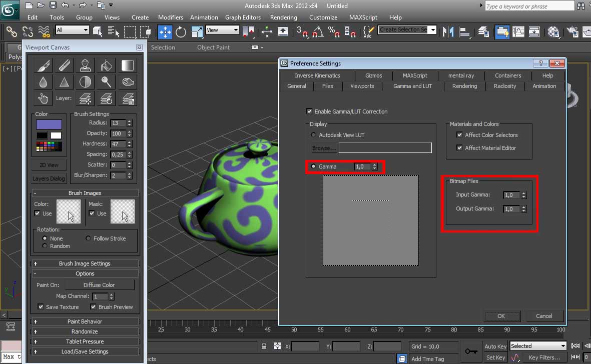The width and height of the screenshot is (591, 364).
Task: Toggle the Use checkbox under Mask brush image
Action: (x=92, y=213)
